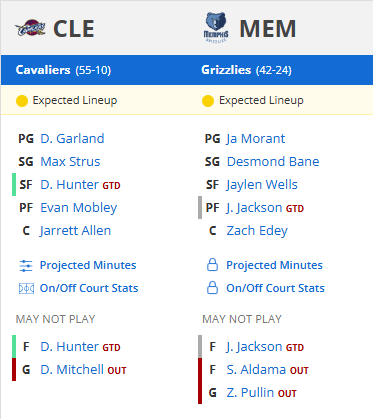Click S. Aldama in May Not Play list

point(256,370)
